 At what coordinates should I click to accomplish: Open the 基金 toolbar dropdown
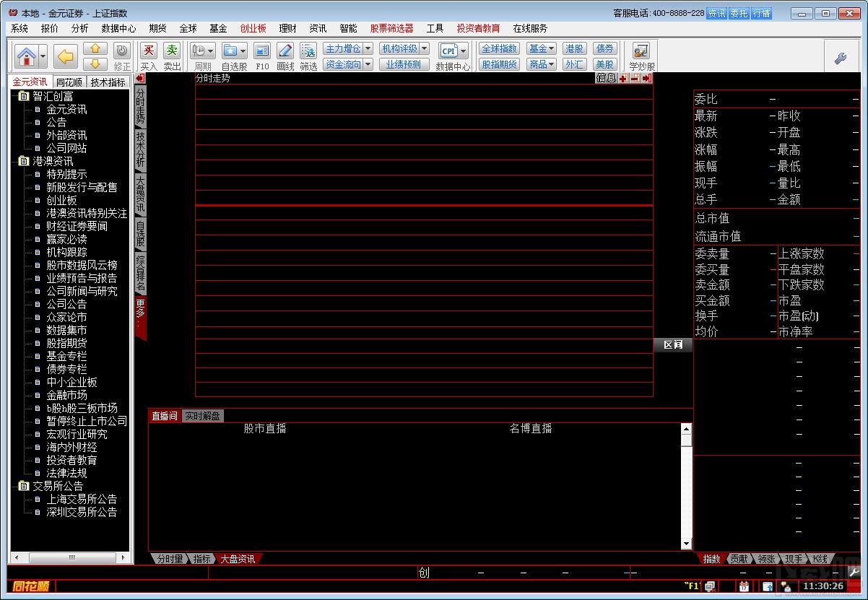[x=542, y=48]
